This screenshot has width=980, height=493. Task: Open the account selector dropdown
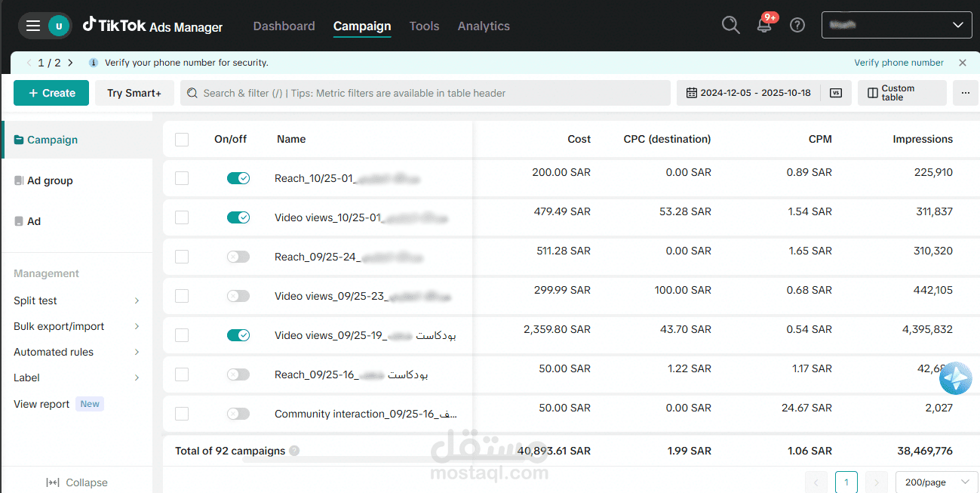pos(896,25)
